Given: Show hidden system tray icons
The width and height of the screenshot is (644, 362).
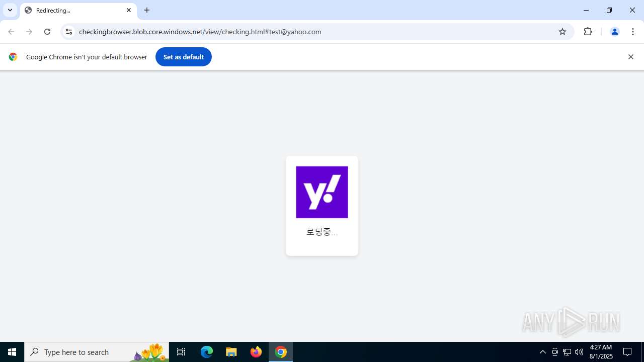Looking at the screenshot, I should click(x=542, y=352).
